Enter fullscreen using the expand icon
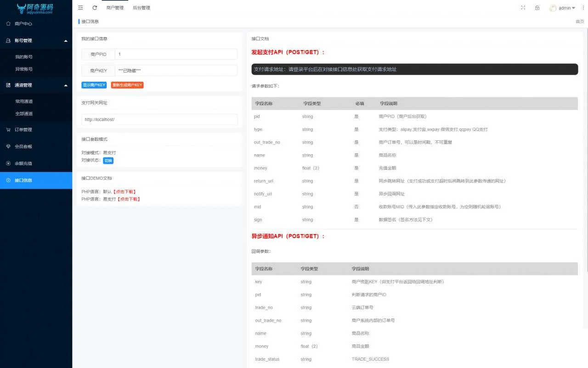The height and width of the screenshot is (368, 588). point(523,8)
